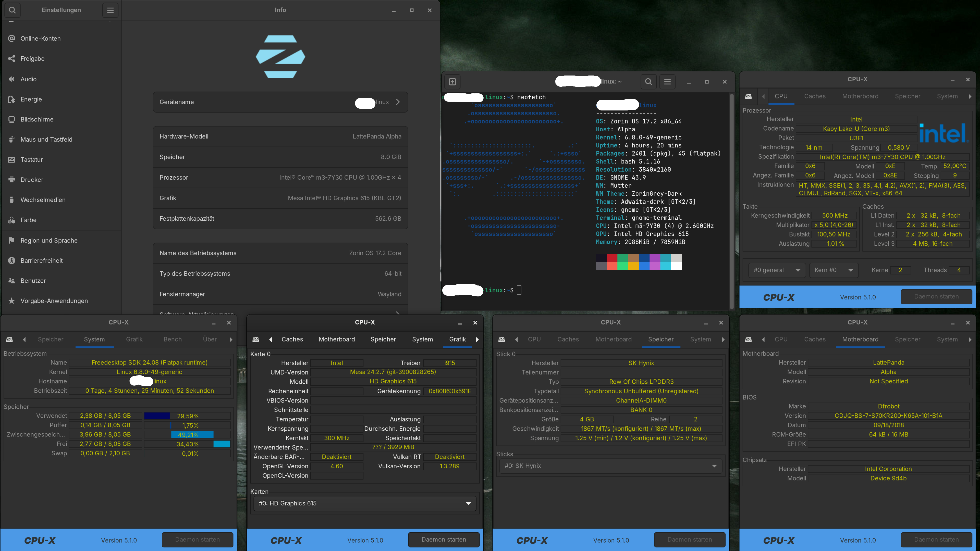Open Barrierefreiheit accessibility settings
This screenshot has height=551, width=980.
point(41,260)
